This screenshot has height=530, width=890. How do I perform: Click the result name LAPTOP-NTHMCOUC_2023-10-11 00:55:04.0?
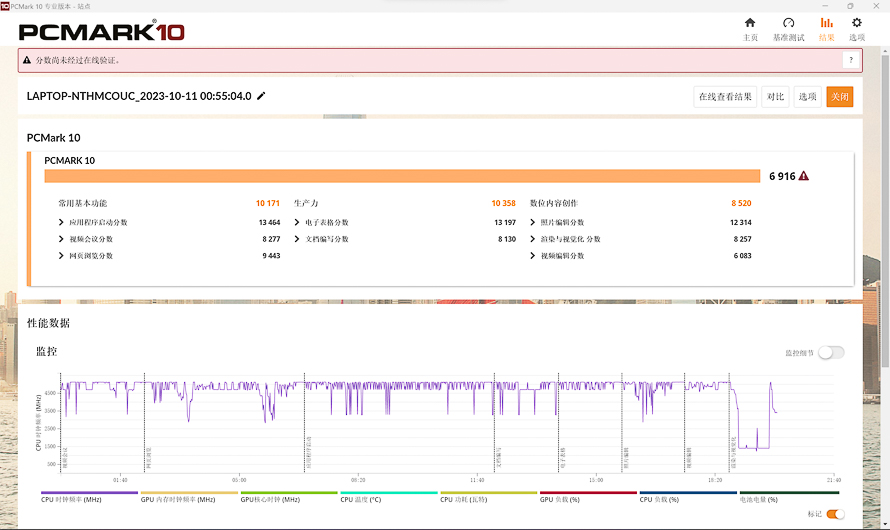[139, 96]
